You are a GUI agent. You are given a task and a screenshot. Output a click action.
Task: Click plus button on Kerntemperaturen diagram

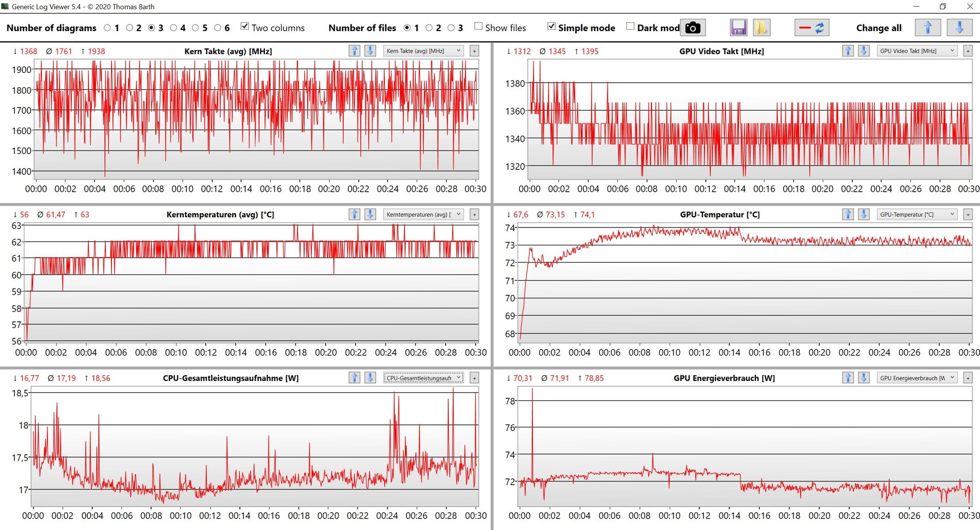click(x=474, y=214)
